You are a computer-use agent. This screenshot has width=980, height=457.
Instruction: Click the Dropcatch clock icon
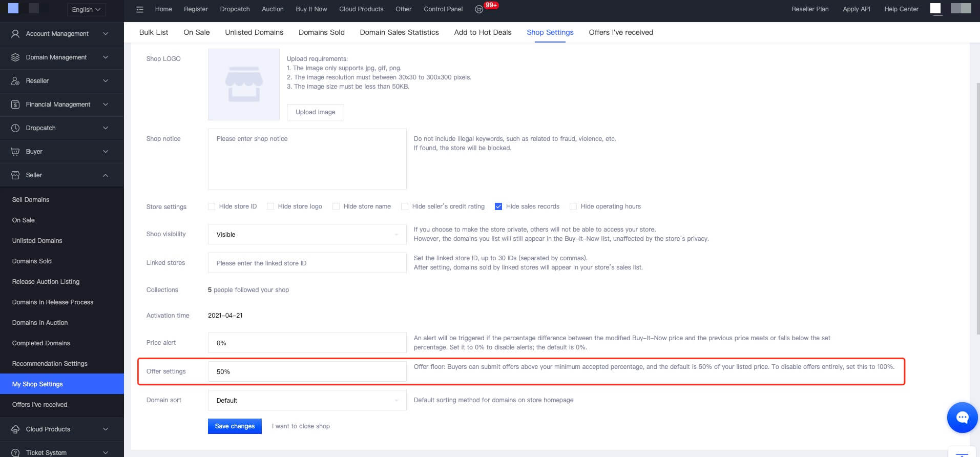click(x=15, y=128)
